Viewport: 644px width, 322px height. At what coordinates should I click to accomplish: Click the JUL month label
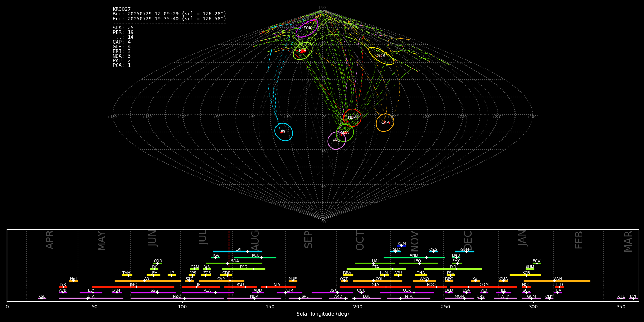(203, 237)
